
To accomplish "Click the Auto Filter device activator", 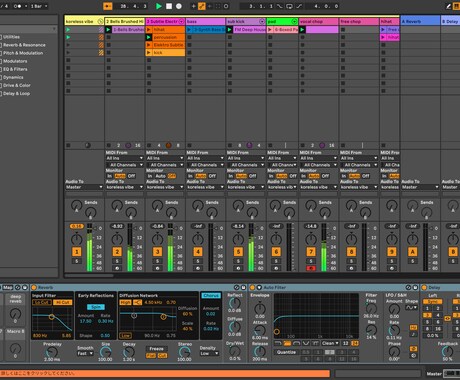I will (x=252, y=287).
